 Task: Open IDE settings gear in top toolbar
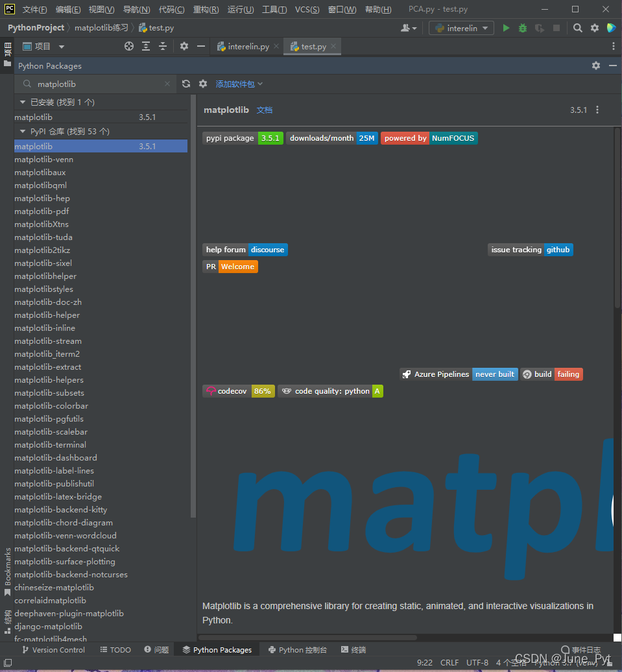pos(595,28)
